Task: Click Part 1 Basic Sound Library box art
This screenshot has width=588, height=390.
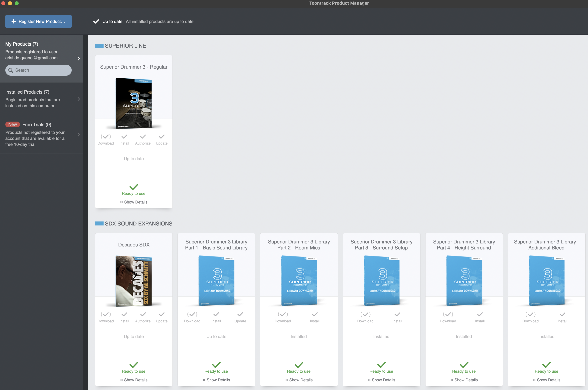Action: pos(216,281)
